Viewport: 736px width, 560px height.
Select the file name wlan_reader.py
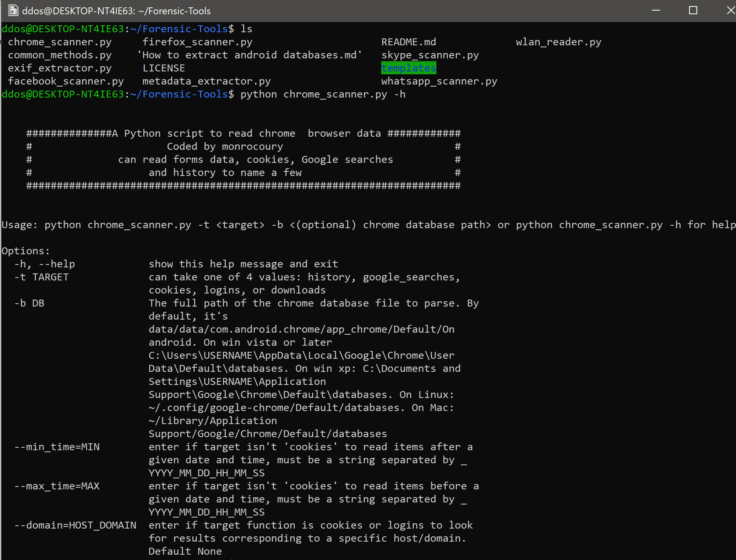click(558, 42)
